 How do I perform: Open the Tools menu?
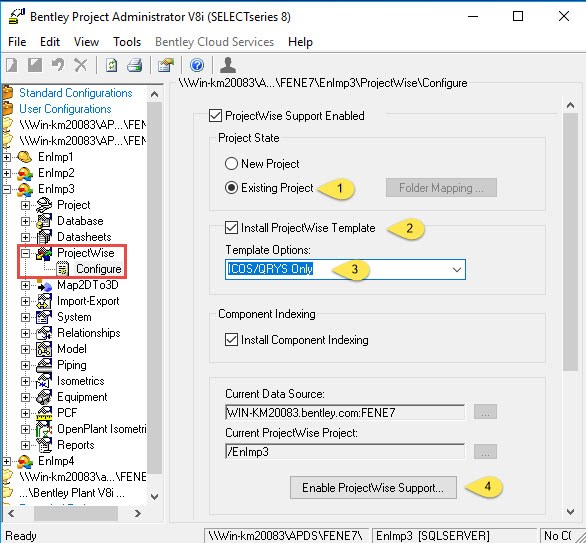127,42
